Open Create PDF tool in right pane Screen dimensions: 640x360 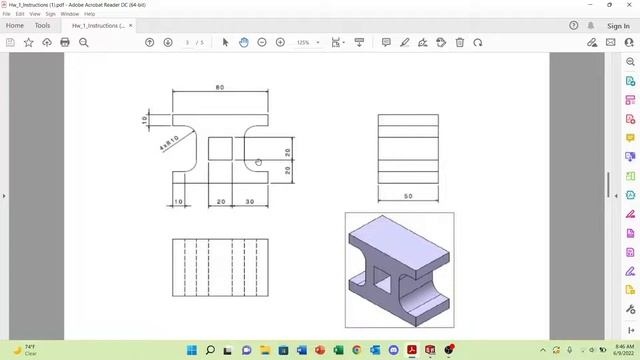[630, 119]
